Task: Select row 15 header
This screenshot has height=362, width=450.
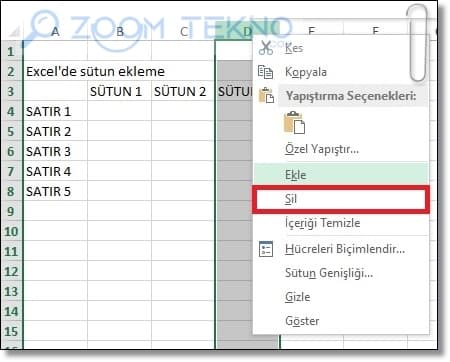Action: (x=11, y=331)
